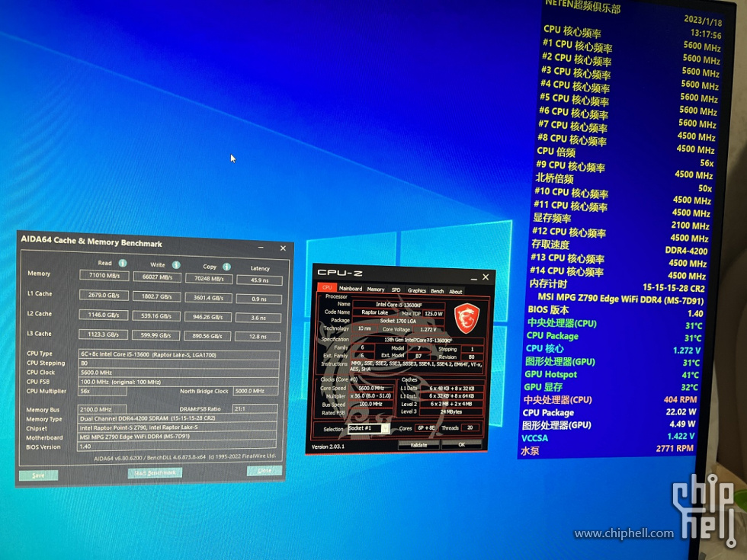This screenshot has width=747, height=560.
Task: Click the CPU Package 22.02 W reading
Action: 609,412
